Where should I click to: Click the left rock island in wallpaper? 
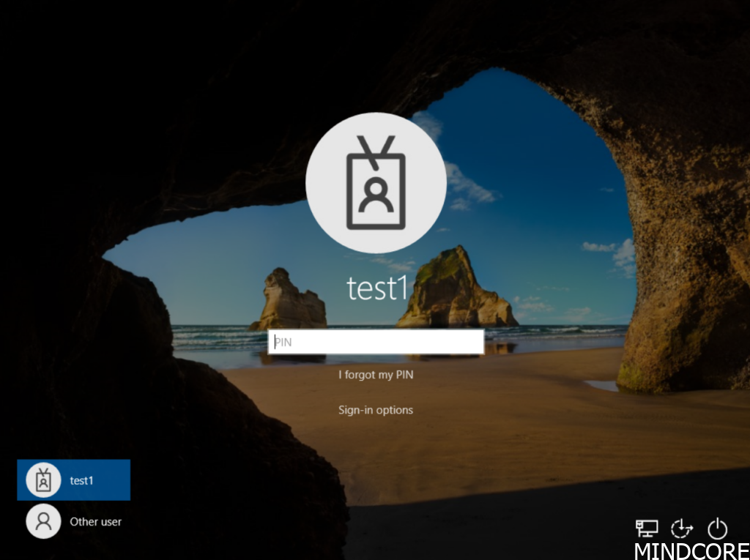(288, 302)
